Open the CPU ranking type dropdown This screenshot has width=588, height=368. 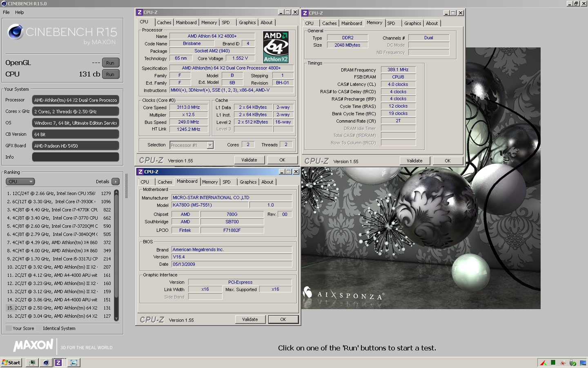coord(20,182)
